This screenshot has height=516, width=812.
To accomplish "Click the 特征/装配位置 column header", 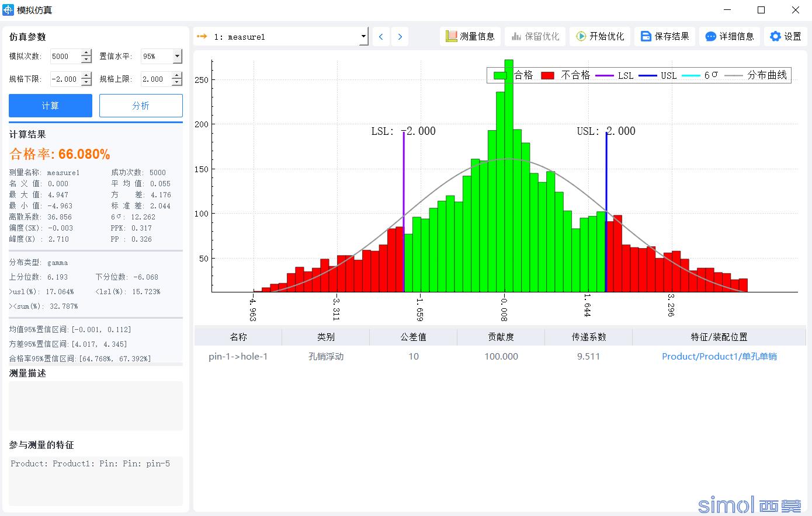I will click(719, 337).
